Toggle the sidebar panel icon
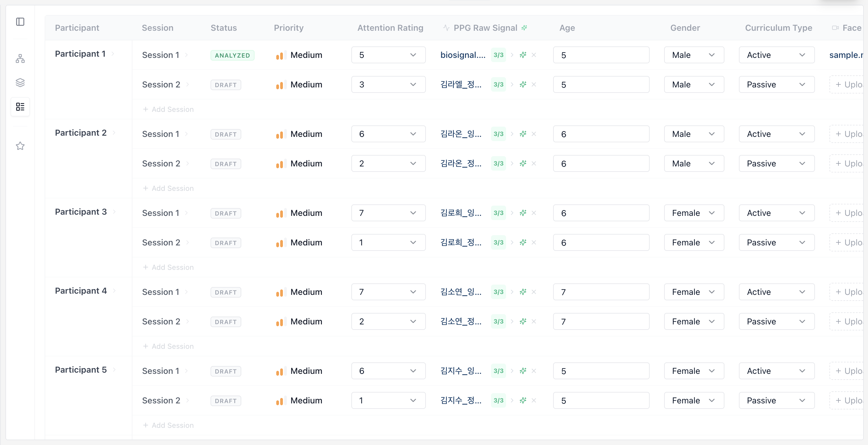This screenshot has height=445, width=868. (x=20, y=22)
